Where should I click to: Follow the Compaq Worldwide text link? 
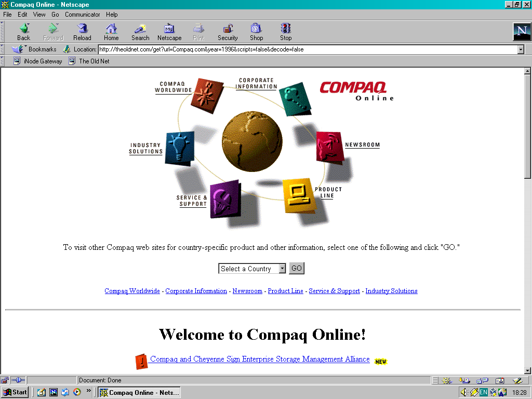tap(132, 291)
